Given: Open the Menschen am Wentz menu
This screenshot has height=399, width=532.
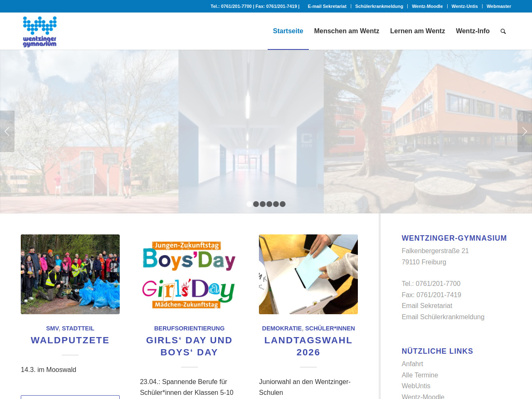Looking at the screenshot, I should coord(346,31).
